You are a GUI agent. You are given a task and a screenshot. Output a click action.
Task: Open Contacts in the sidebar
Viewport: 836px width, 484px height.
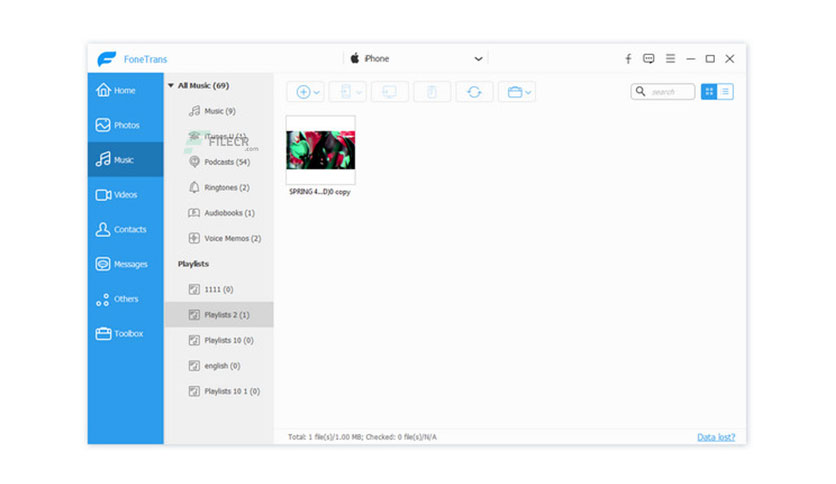pyautogui.click(x=125, y=229)
